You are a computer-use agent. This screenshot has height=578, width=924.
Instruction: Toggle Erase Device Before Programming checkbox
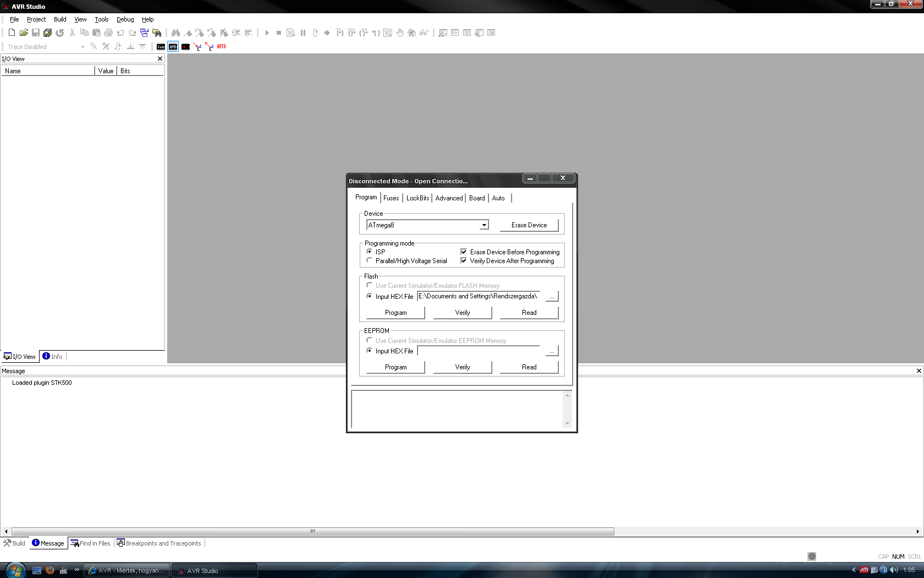[x=464, y=252]
